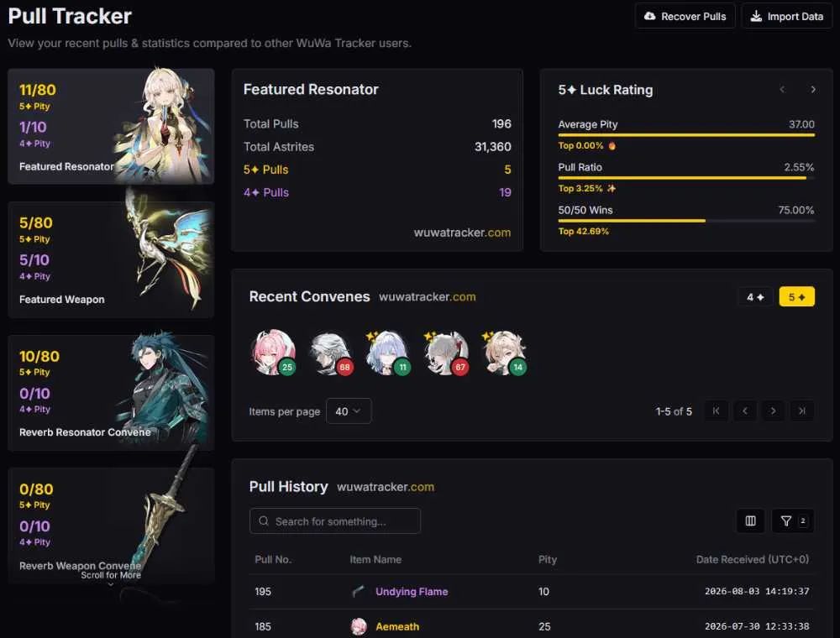Toggle the 4-star convenes filter
Viewport: 840px width, 638px height.
tap(755, 297)
